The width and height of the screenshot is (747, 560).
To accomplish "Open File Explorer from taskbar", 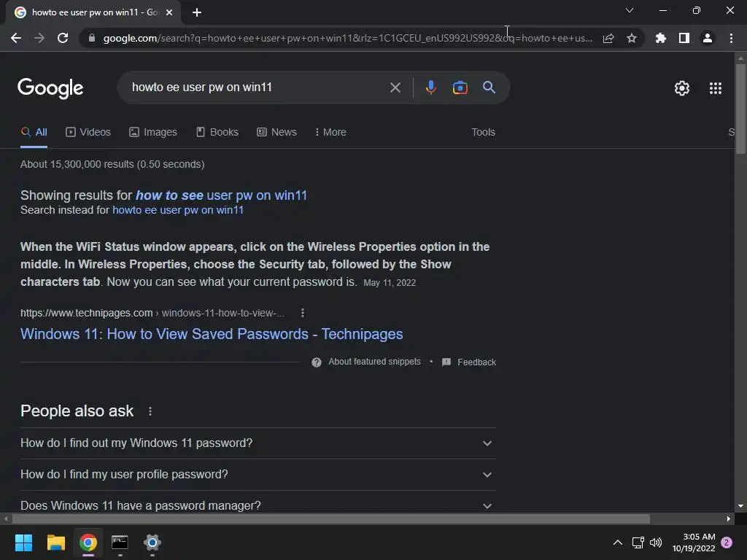I will coord(55,542).
